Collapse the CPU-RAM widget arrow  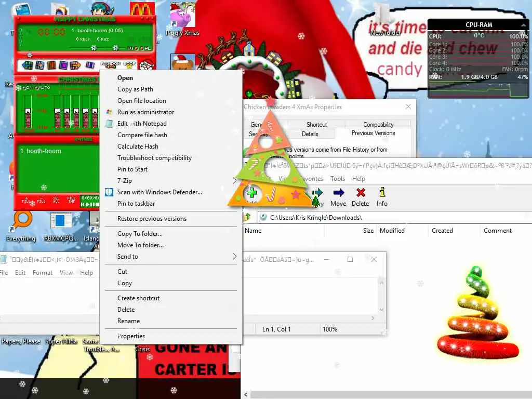pos(524,25)
